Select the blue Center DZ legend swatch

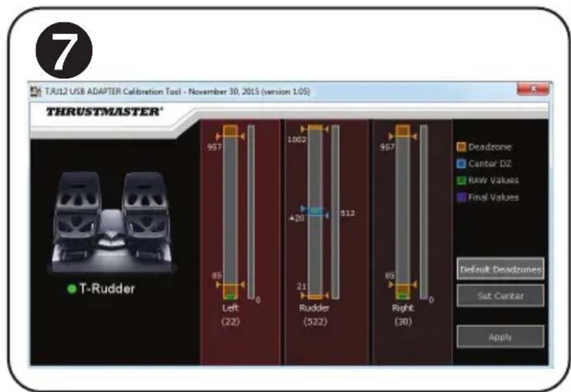pyautogui.click(x=461, y=163)
